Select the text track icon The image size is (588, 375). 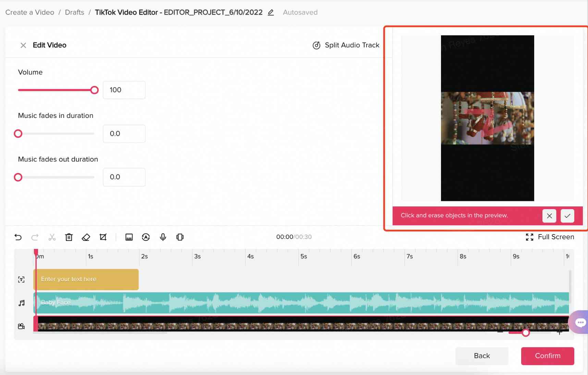pyautogui.click(x=21, y=279)
